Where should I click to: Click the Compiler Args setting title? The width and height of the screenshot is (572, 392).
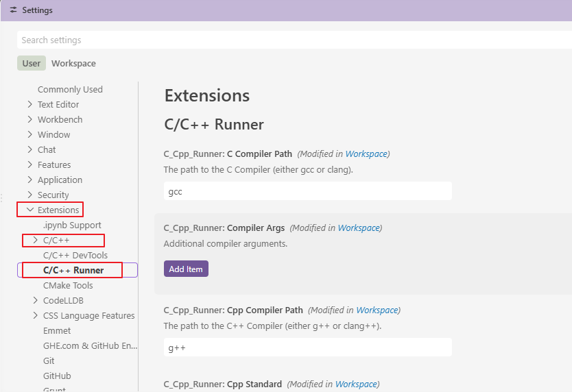pos(224,228)
